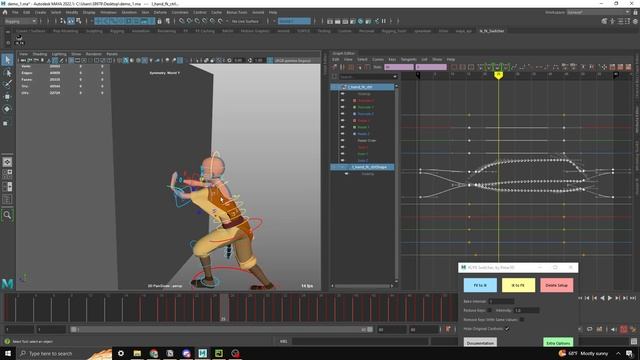Open the Tangents menu in Graph Editor
The height and width of the screenshot is (360, 640).
click(409, 60)
